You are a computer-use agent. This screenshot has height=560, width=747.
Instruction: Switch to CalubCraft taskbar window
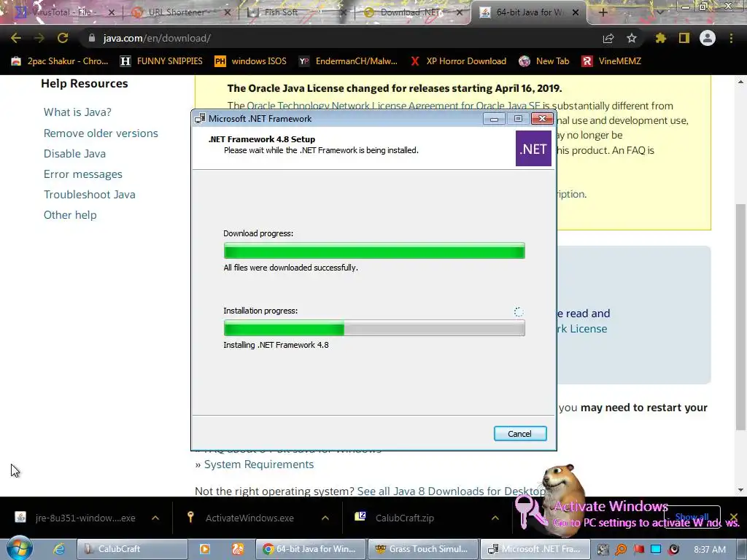[132, 549]
